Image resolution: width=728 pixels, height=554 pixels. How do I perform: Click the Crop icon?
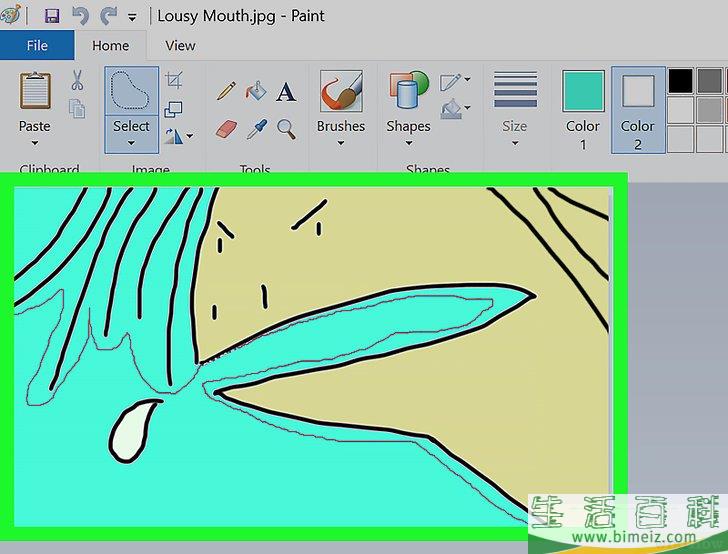[x=174, y=81]
